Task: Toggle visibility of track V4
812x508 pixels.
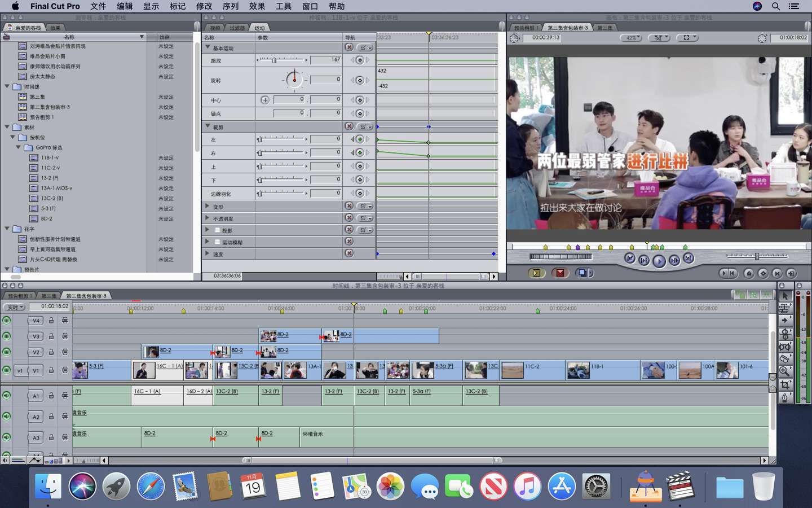Action: (6, 320)
